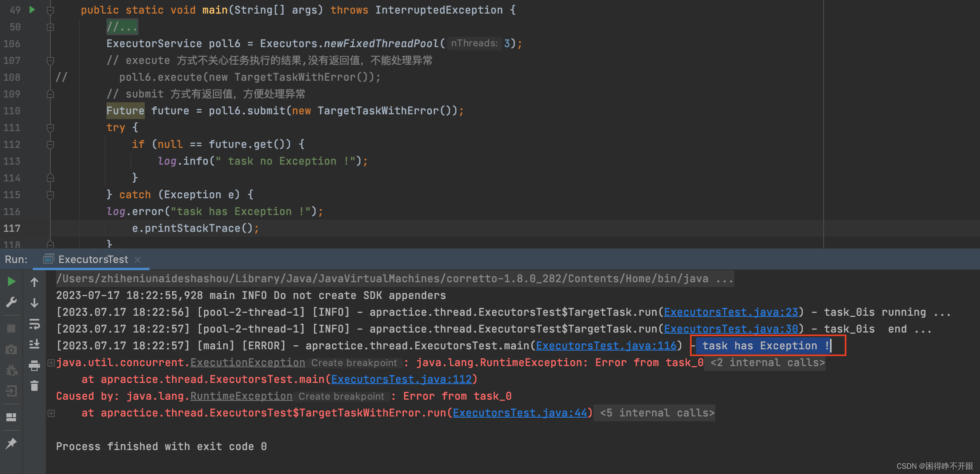The width and height of the screenshot is (980, 474).
Task: Close the ExecutorsTest run tab
Action: tap(138, 259)
